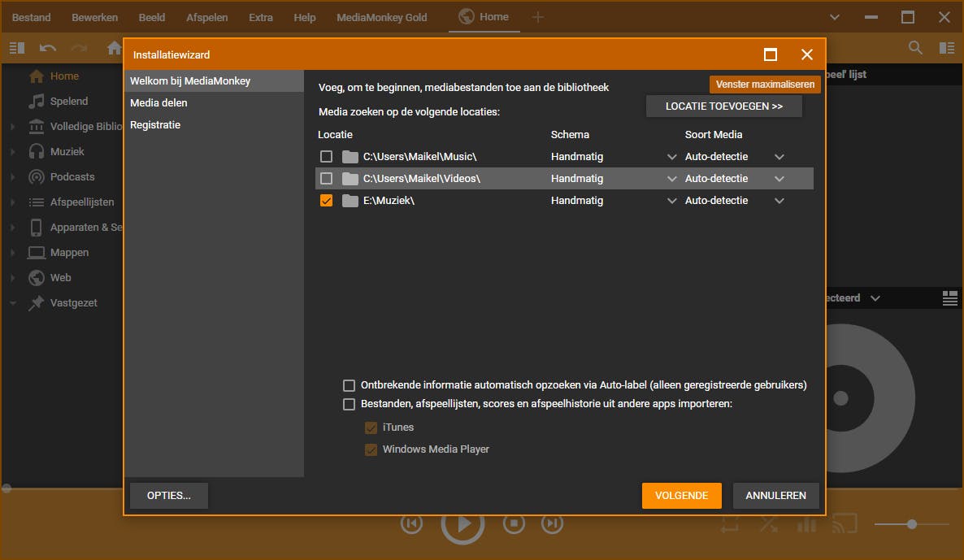964x560 pixels.
Task: Click the cast icon in player bar
Action: click(845, 523)
